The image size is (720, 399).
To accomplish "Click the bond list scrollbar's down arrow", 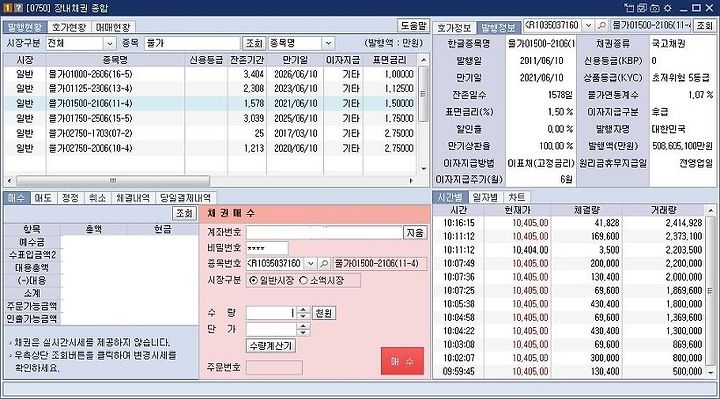I will [423, 169].
